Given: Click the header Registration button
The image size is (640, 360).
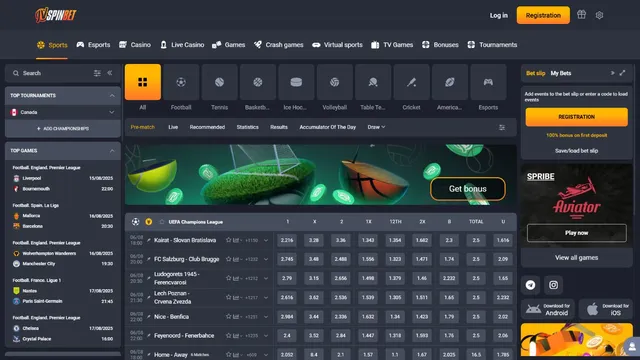Looking at the screenshot, I should click(543, 15).
